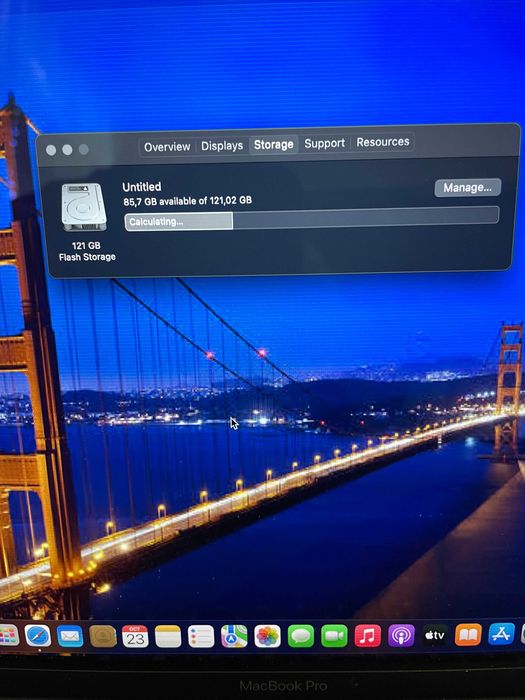525x700 pixels.
Task: Click the Manage... button
Action: point(467,188)
